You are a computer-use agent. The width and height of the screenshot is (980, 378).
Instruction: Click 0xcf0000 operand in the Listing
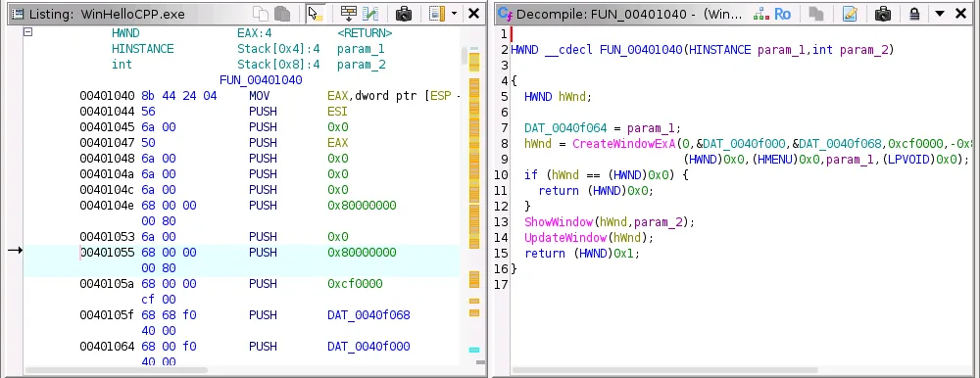coord(355,284)
